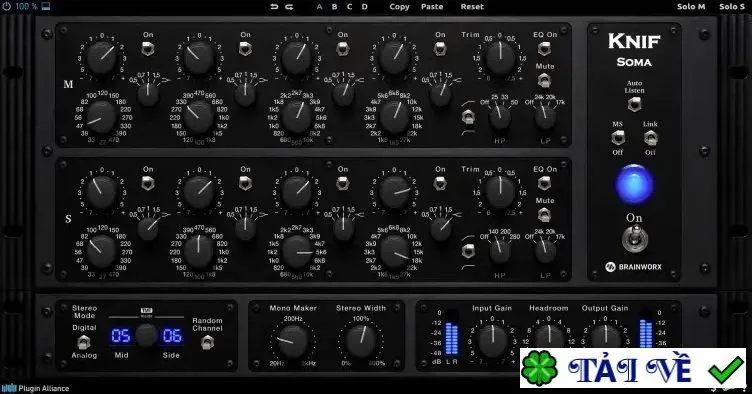The image size is (752, 394).
Task: Click the Paste button
Action: point(432,7)
